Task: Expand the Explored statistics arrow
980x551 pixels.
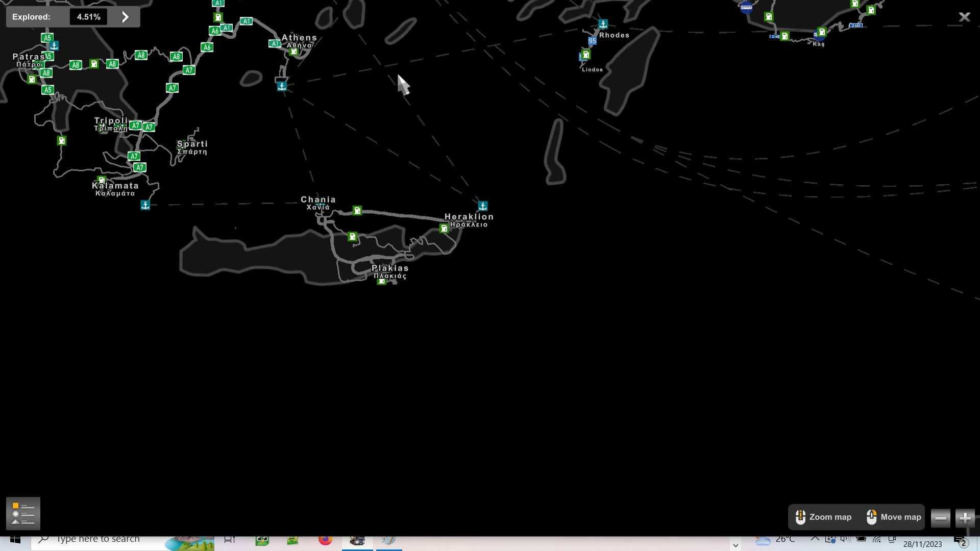Action: coord(125,17)
